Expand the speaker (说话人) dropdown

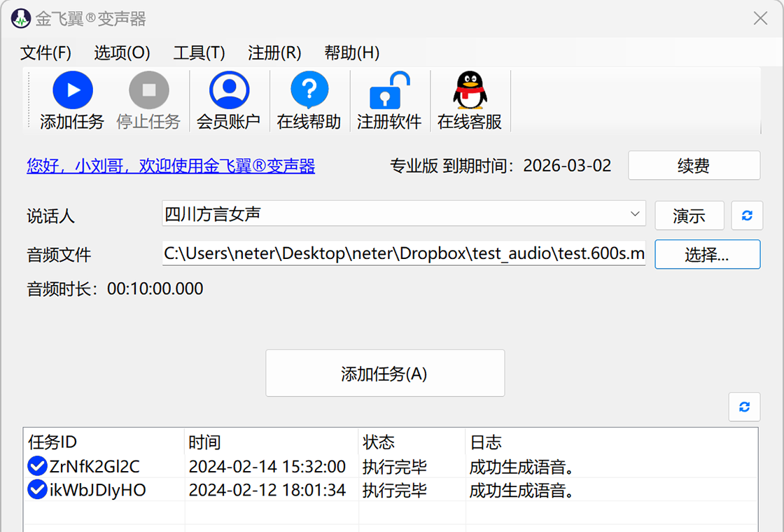[x=635, y=214]
